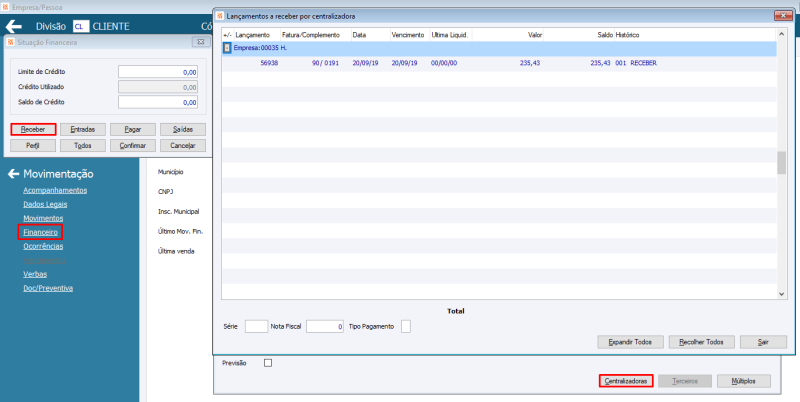Image resolution: width=800 pixels, height=402 pixels.
Task: Open the Financeiro link
Action: pyautogui.click(x=40, y=232)
